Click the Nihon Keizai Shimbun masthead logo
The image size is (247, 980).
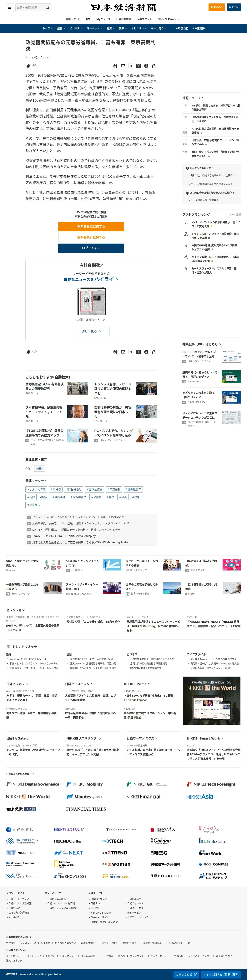click(x=123, y=7)
